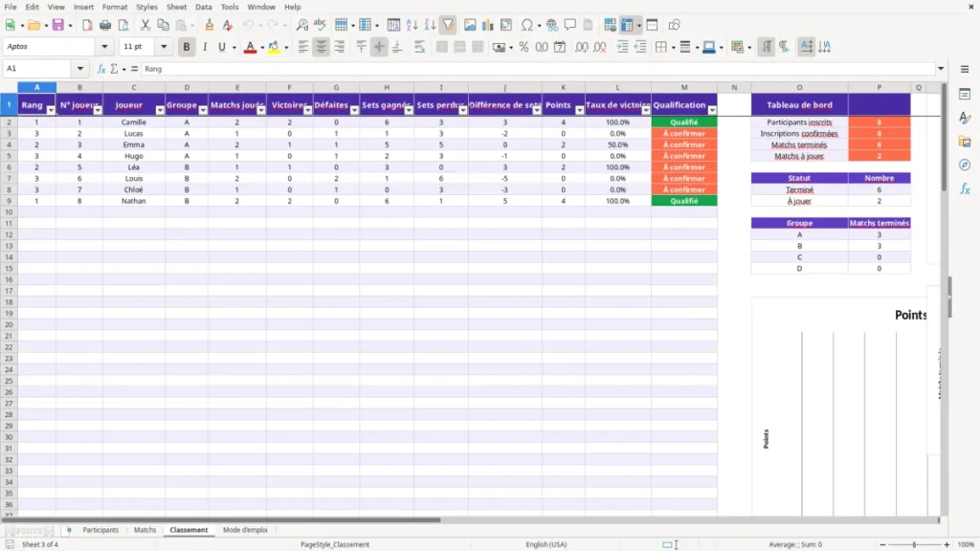Image resolution: width=980 pixels, height=551 pixels.
Task: Open the background color dropdown arrow
Action: click(286, 48)
